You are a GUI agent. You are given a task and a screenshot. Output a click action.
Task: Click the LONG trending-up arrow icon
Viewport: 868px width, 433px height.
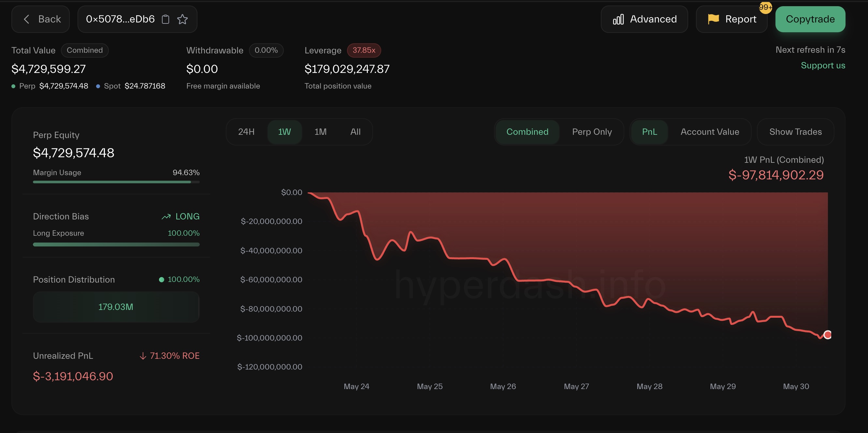[x=166, y=216]
